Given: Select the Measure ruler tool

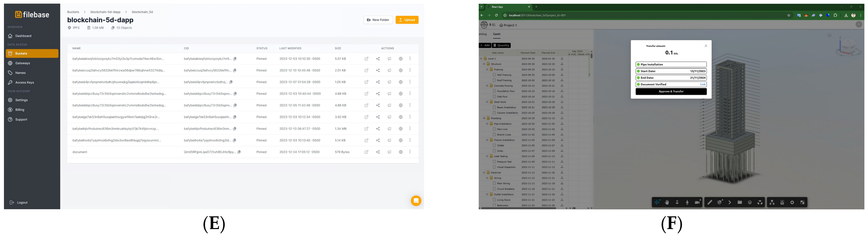Looking at the screenshot, I should tap(710, 202).
